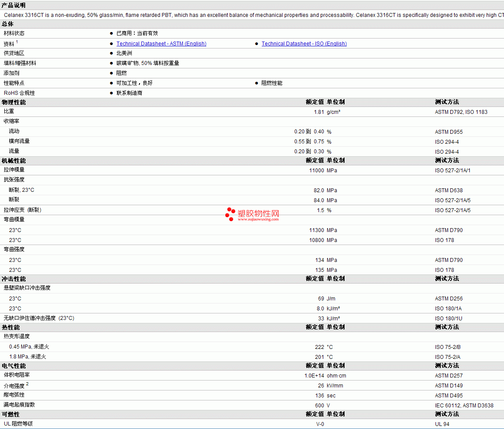Select the 1.5 % strain value

(x=324, y=210)
